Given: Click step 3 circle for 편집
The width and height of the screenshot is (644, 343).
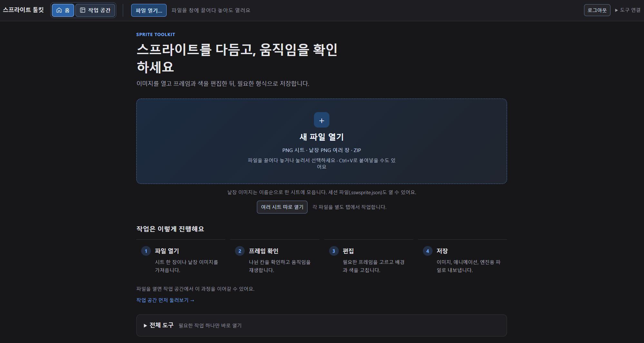Looking at the screenshot, I should tap(334, 251).
